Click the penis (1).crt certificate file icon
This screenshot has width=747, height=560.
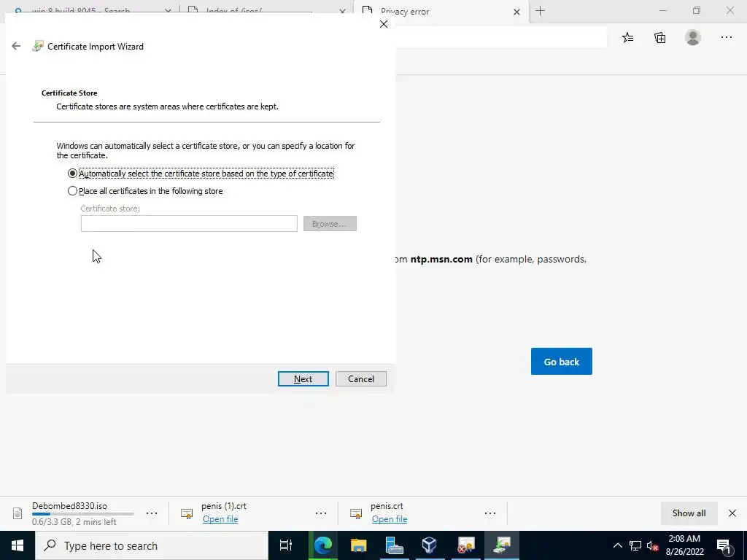coord(187,513)
